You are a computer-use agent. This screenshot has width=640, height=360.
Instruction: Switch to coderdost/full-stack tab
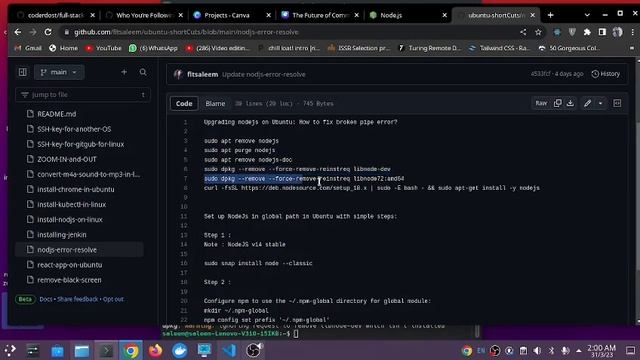pyautogui.click(x=56, y=15)
